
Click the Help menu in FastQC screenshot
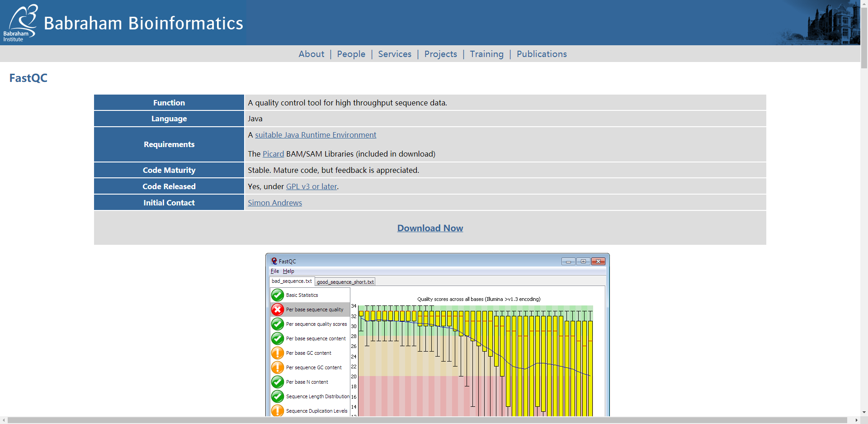[x=288, y=271]
